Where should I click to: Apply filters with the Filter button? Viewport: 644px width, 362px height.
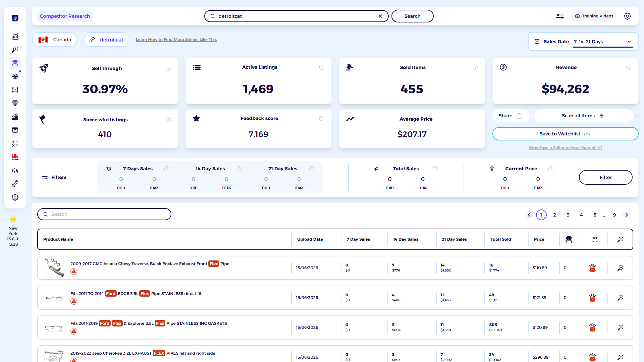pyautogui.click(x=605, y=177)
